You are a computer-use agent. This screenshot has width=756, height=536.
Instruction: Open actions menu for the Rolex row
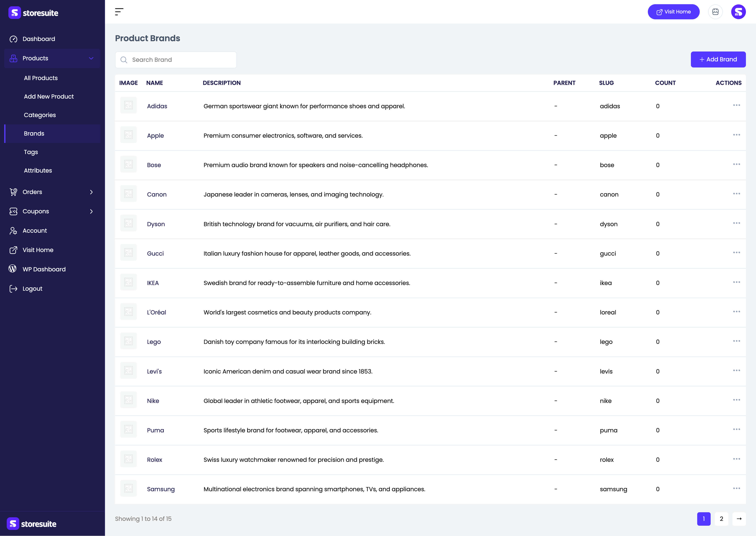(x=736, y=459)
